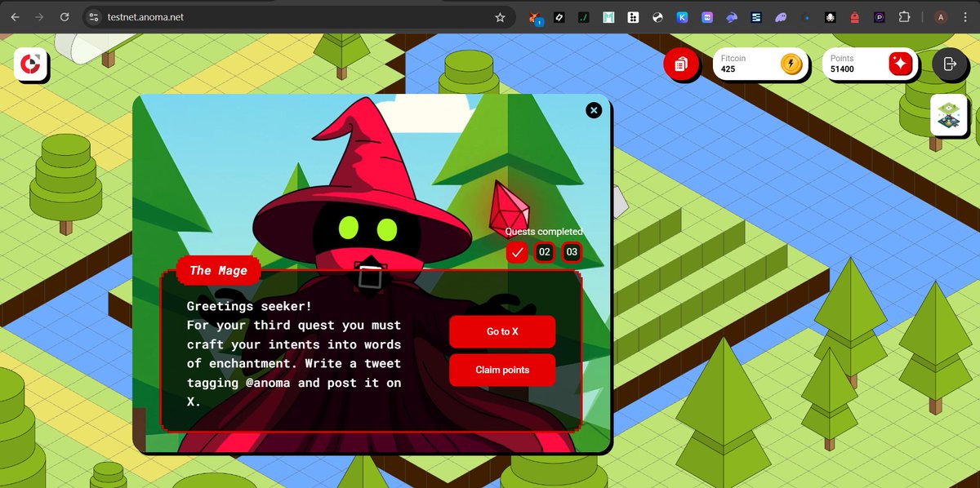Open the small blue dot extension
Image resolution: width=980 pixels, height=488 pixels.
coord(806,17)
